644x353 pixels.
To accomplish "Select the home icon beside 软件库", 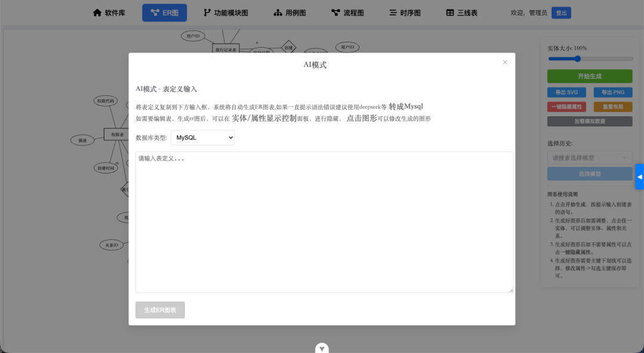I will tap(97, 12).
